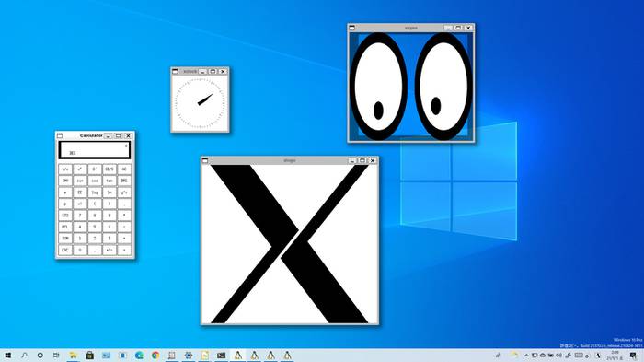Click digit 8 in Calculator
The height and width of the screenshot is (362, 644).
95,216
